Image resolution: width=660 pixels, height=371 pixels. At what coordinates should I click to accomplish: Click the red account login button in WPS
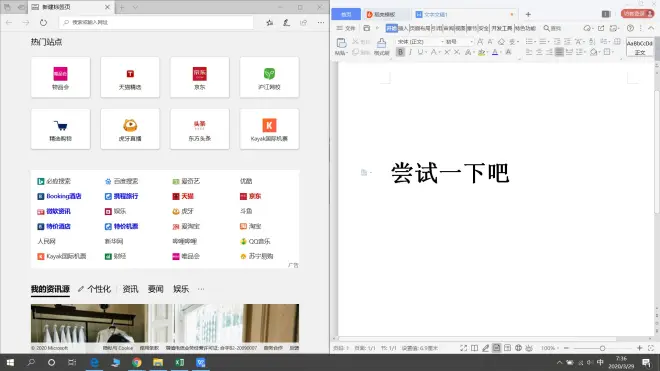[637, 14]
